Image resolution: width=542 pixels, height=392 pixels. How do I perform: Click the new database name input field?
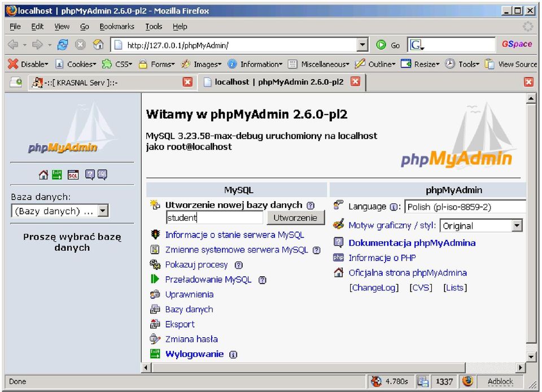tap(215, 218)
